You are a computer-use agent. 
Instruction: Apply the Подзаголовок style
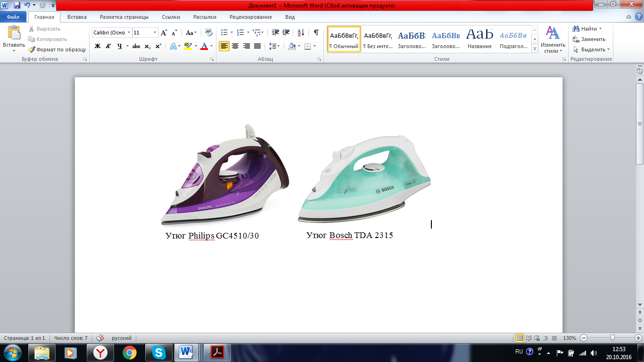pyautogui.click(x=514, y=39)
